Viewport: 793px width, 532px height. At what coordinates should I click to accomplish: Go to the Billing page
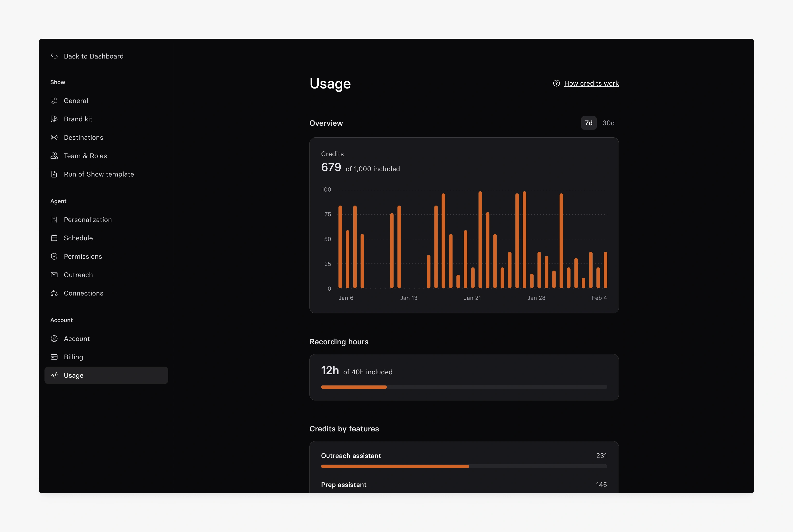click(x=106, y=357)
